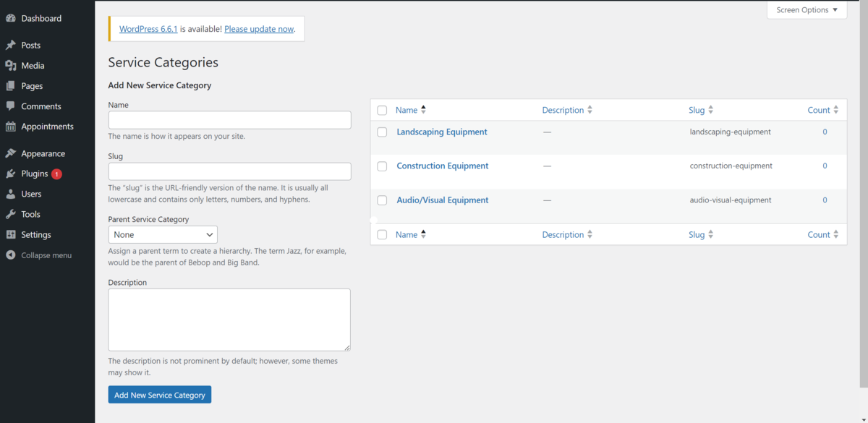
Task: Click the Media library icon
Action: click(x=11, y=65)
